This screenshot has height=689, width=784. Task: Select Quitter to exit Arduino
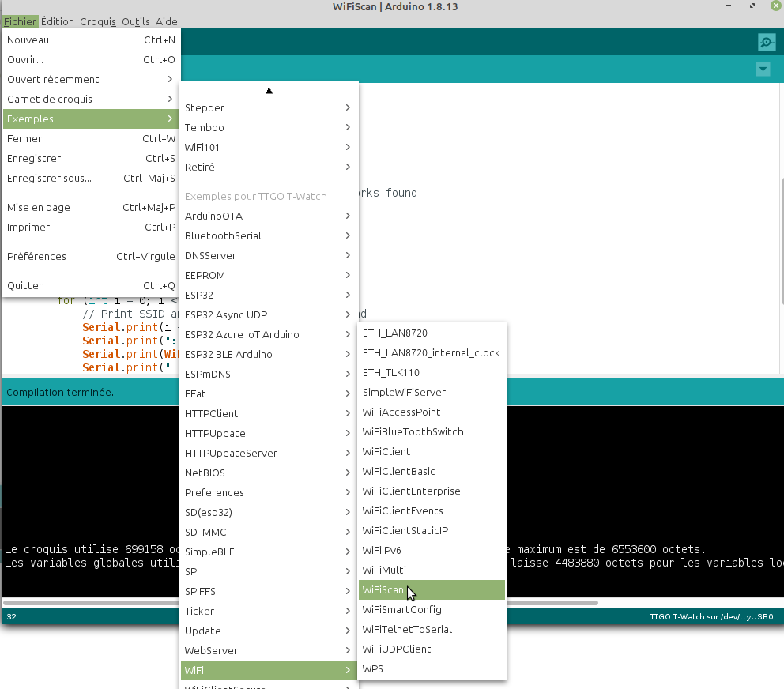coord(91,285)
